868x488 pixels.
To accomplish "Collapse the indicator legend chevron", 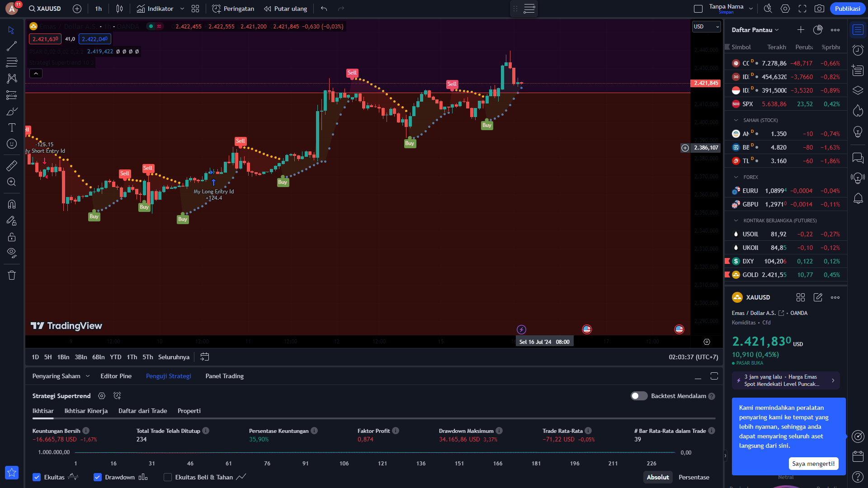I will tap(36, 73).
